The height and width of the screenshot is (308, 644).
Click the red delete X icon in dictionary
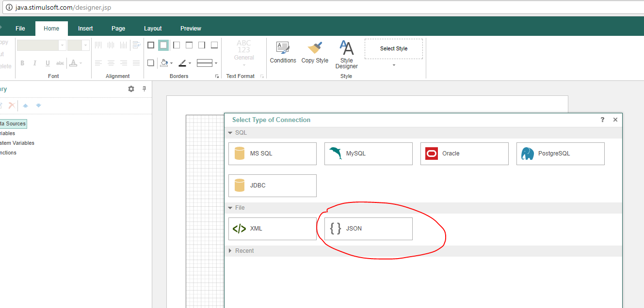point(12,105)
